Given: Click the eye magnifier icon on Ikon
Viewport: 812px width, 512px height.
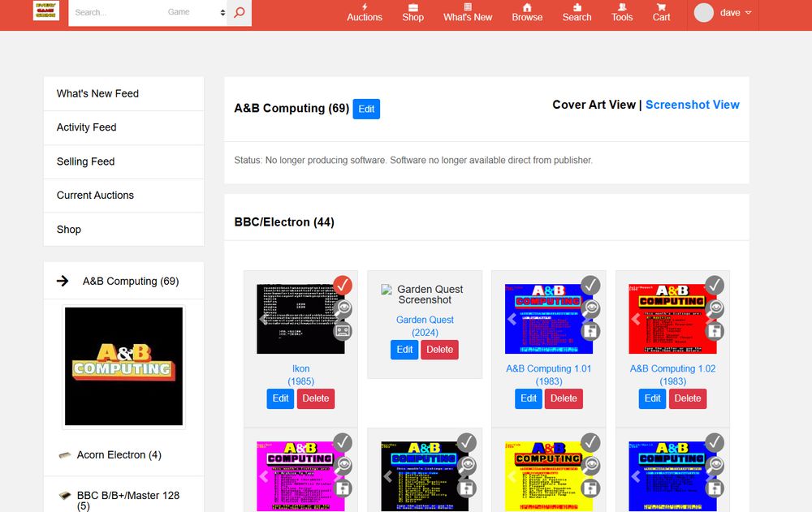Looking at the screenshot, I should point(343,308).
